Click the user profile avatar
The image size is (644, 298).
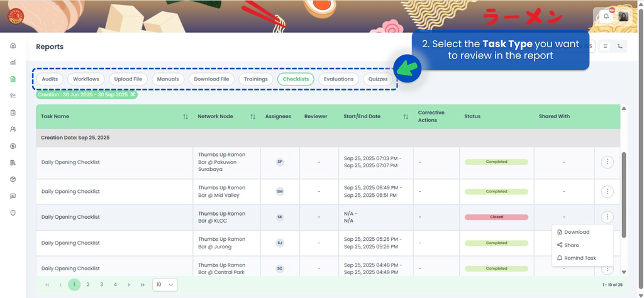(x=623, y=17)
